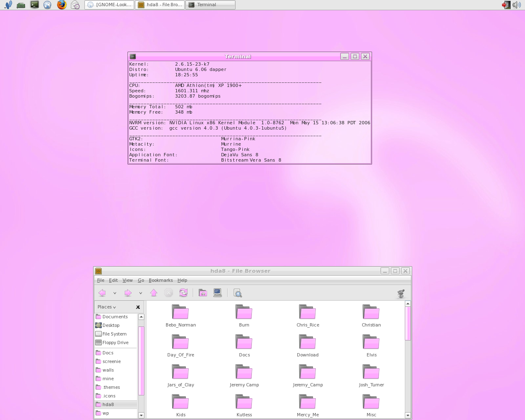
Task: Launch the removable drive applet in the top panel
Action: tap(21, 5)
